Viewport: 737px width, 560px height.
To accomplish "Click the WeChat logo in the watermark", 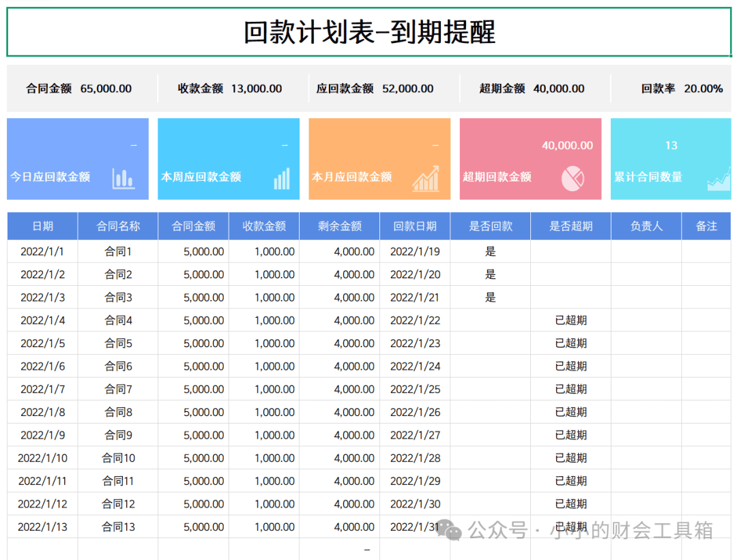I will 449,530.
